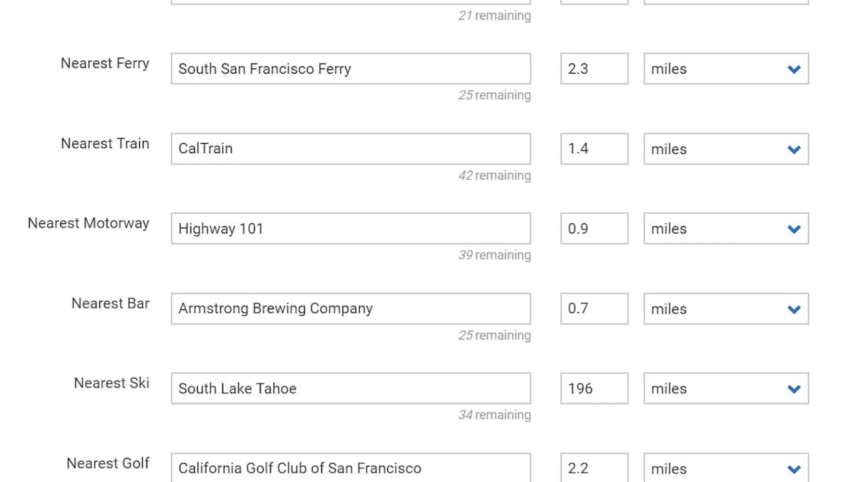Click the CalTrain name input field

click(351, 149)
